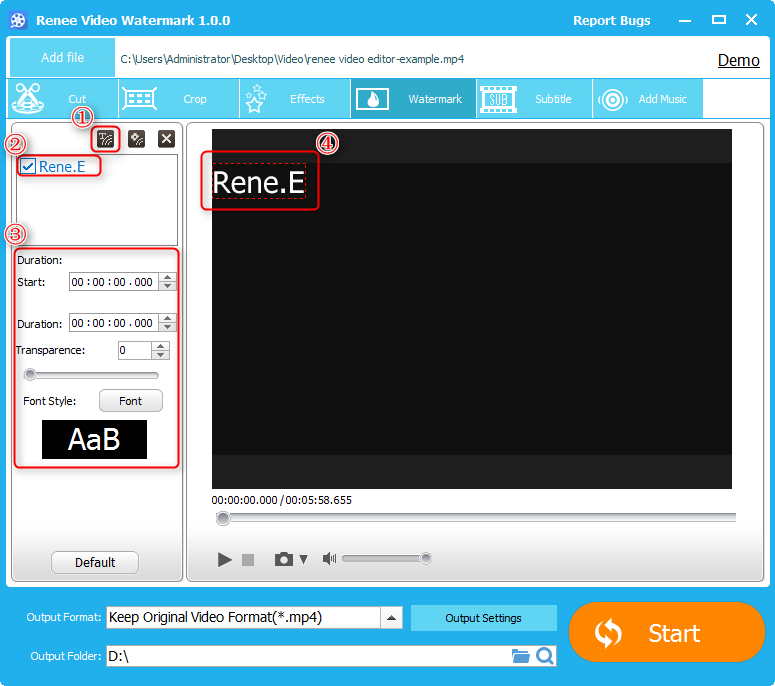Stop the video playback
This screenshot has width=775, height=686.
(248, 559)
